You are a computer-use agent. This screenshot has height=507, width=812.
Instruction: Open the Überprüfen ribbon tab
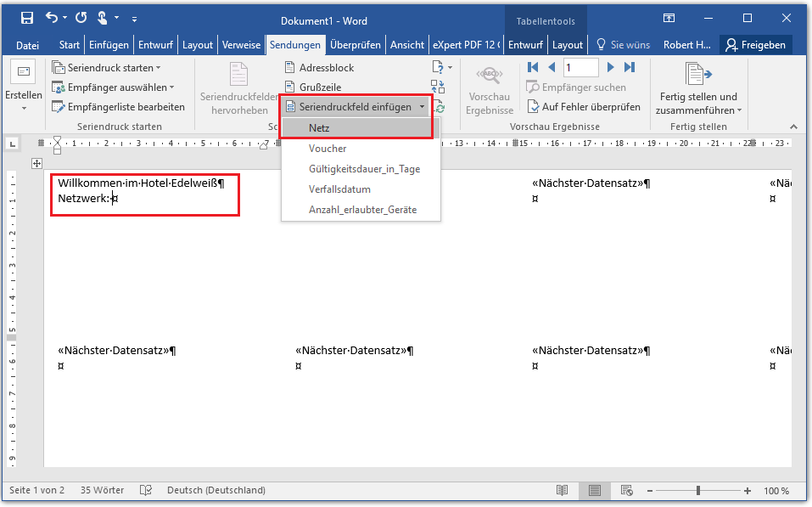click(355, 45)
